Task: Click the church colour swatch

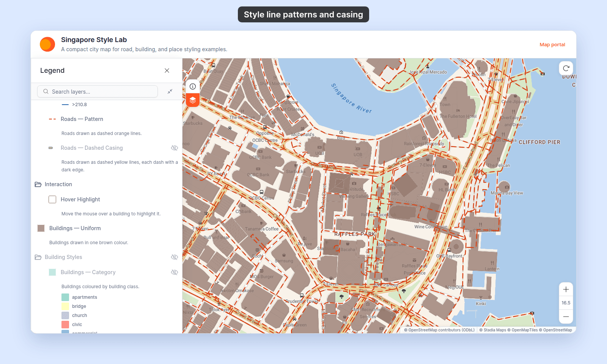Action: [x=65, y=315]
